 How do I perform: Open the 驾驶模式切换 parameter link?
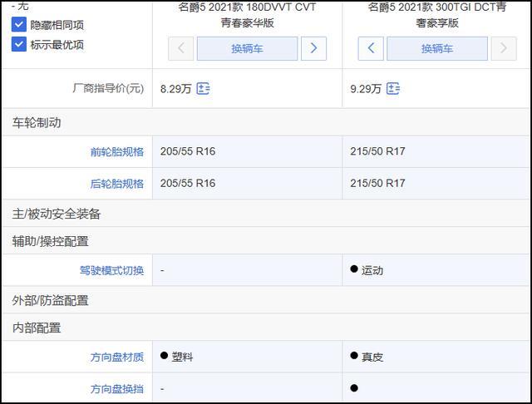pos(111,271)
